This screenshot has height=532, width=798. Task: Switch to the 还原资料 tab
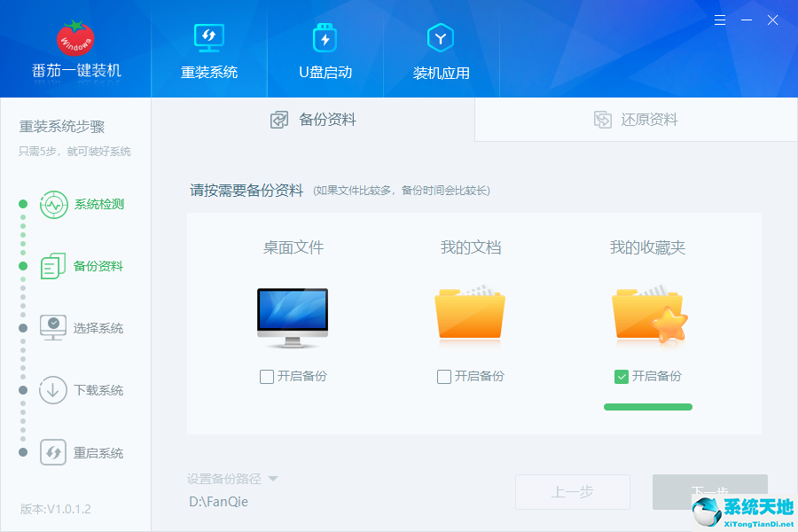pos(635,119)
